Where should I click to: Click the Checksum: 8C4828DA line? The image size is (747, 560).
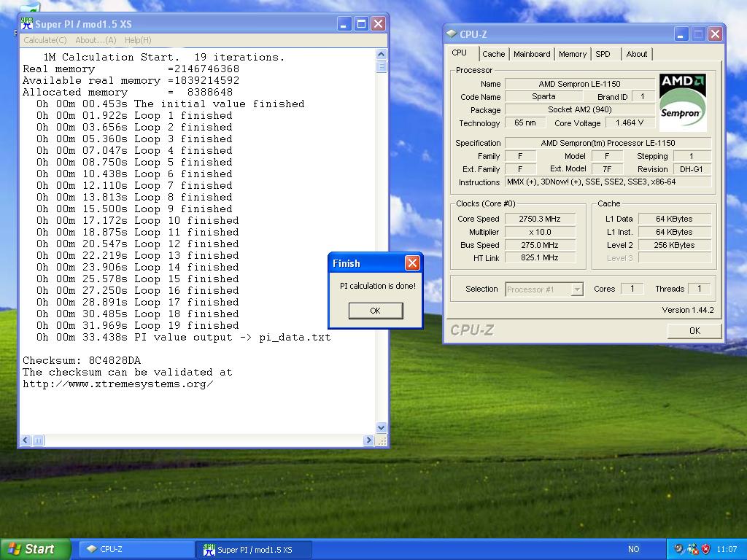click(x=82, y=360)
